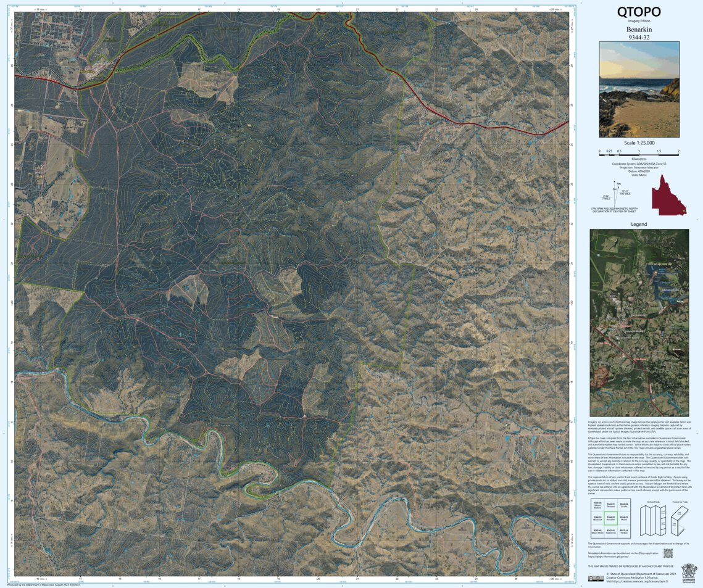The height and width of the screenshot is (588, 703).
Task: Select the highlighted Benarkin 9344-32 index cell
Action: pyautogui.click(x=611, y=518)
